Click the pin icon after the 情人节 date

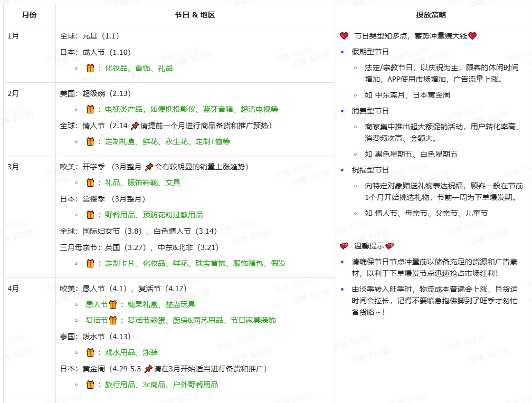tap(136, 125)
